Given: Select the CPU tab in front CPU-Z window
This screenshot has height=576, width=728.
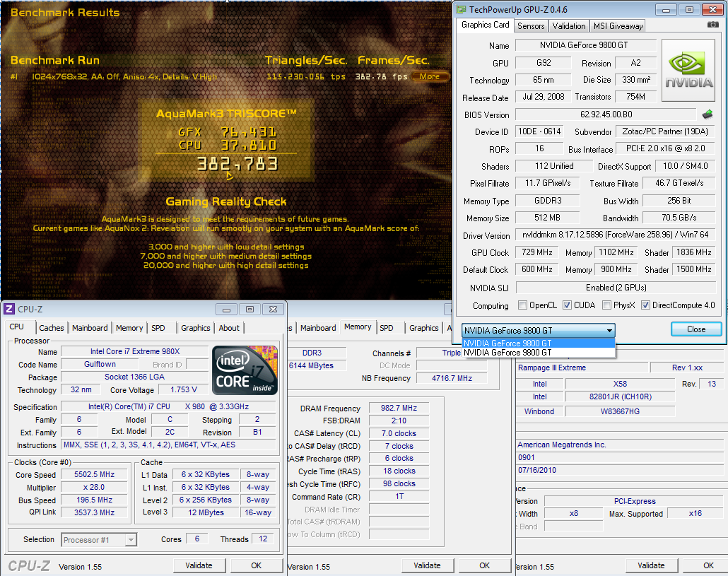Looking at the screenshot, I should point(17,327).
